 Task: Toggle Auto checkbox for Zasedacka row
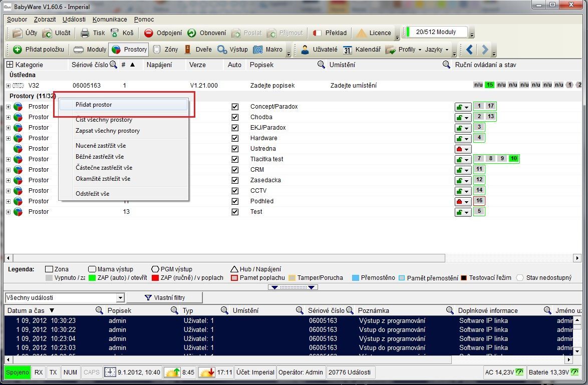[x=235, y=180]
